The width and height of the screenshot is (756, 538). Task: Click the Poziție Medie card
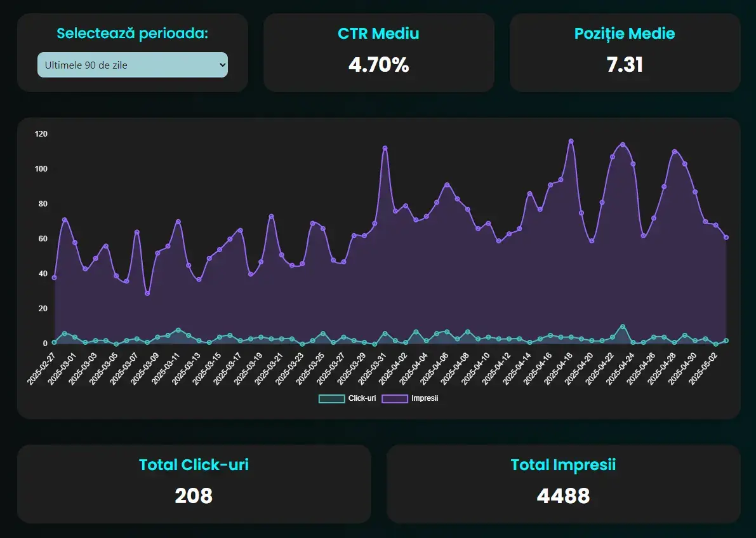625,53
